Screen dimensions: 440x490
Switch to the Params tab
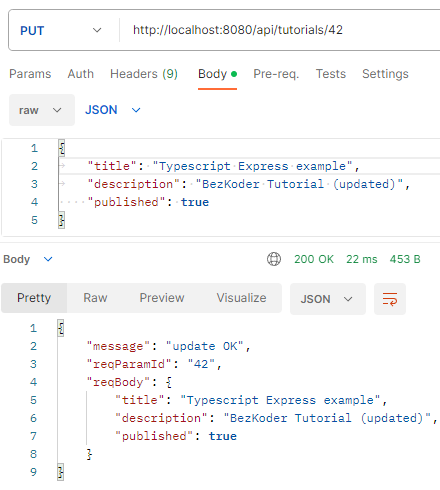pyautogui.click(x=30, y=74)
